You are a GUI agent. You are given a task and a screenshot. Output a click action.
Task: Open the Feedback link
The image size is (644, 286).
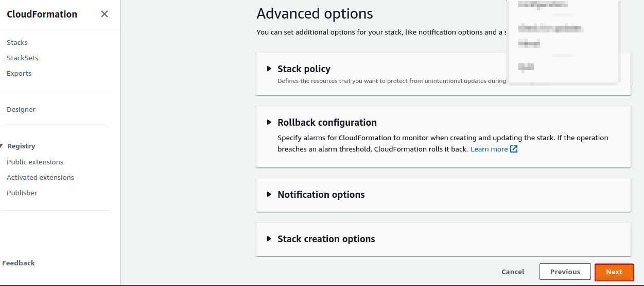point(19,263)
